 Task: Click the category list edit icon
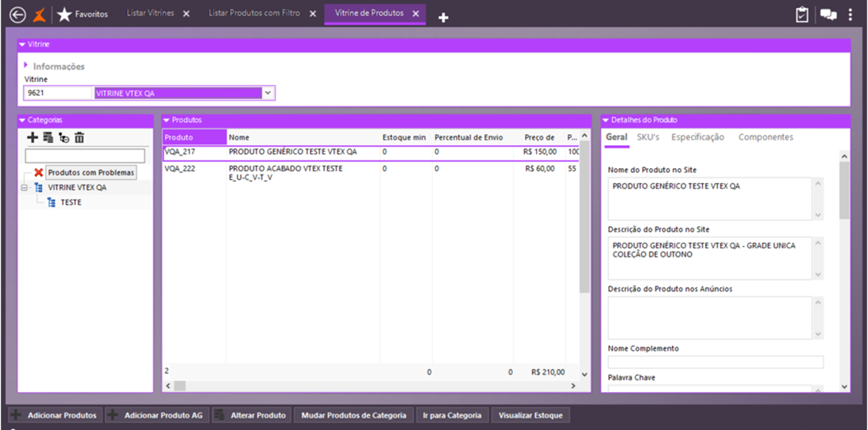(x=48, y=137)
